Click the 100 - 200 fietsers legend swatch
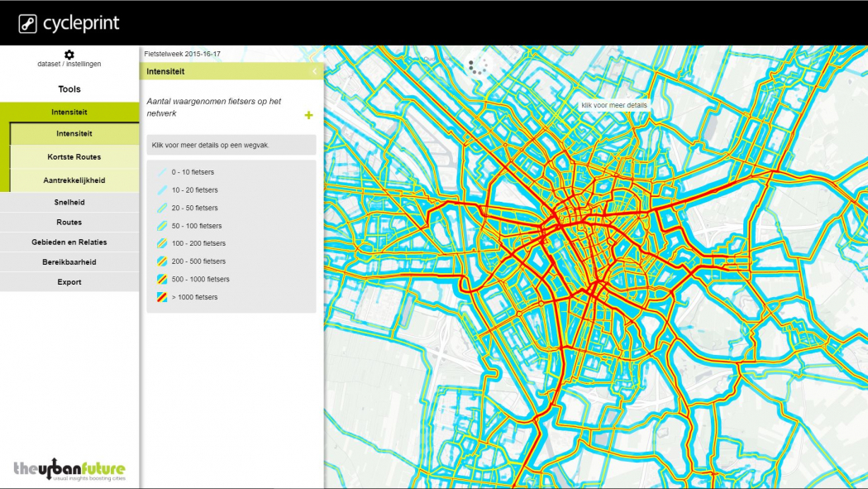 click(x=162, y=243)
